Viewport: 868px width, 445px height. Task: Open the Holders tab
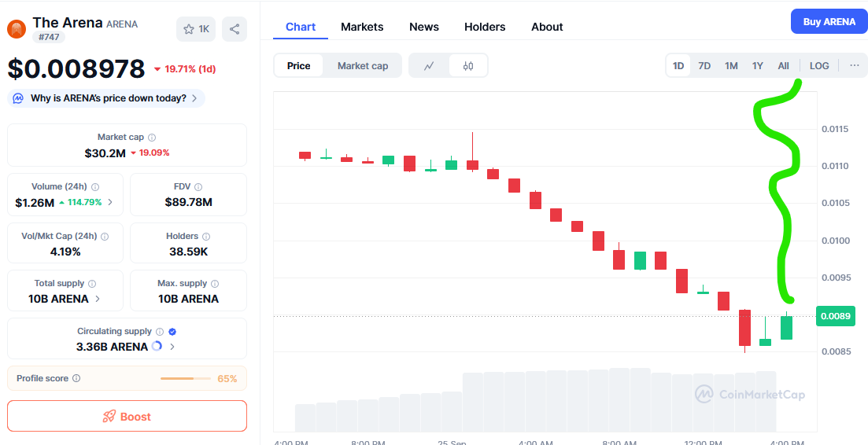tap(485, 27)
